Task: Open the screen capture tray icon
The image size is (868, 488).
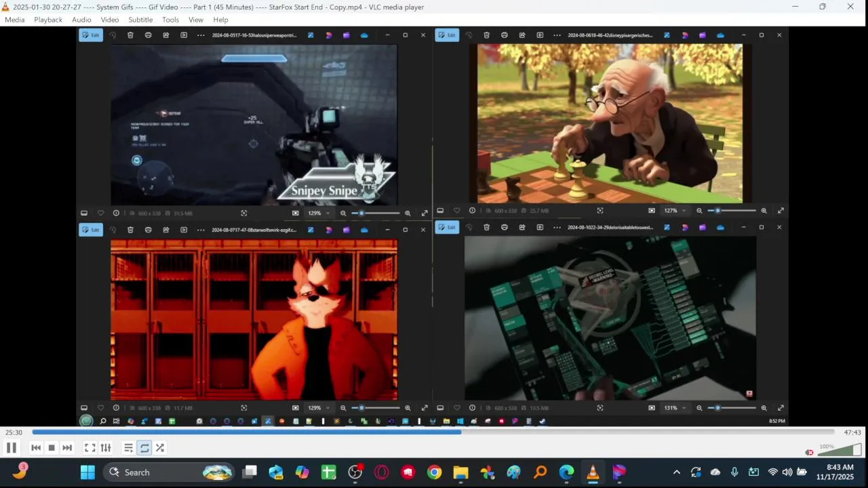Action: point(753,472)
